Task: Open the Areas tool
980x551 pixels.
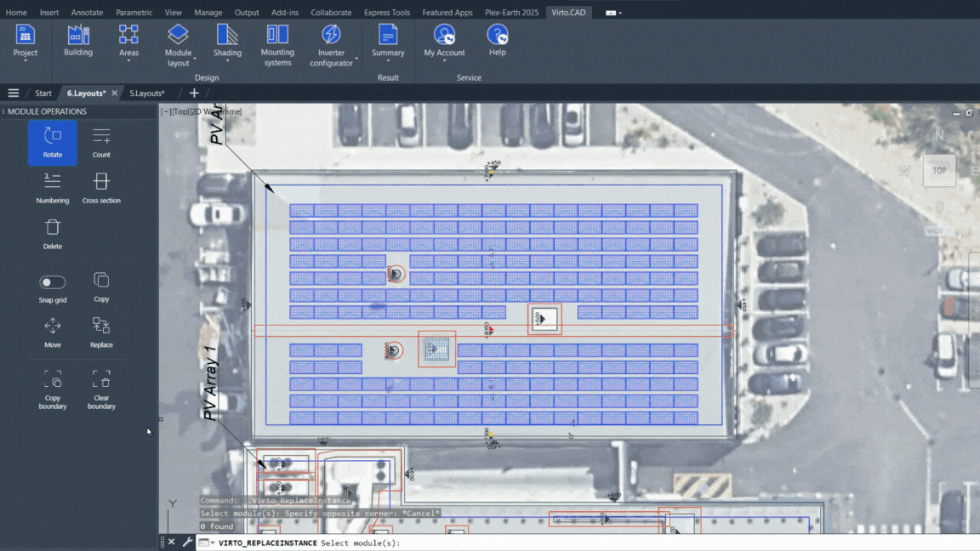Action: (x=128, y=41)
